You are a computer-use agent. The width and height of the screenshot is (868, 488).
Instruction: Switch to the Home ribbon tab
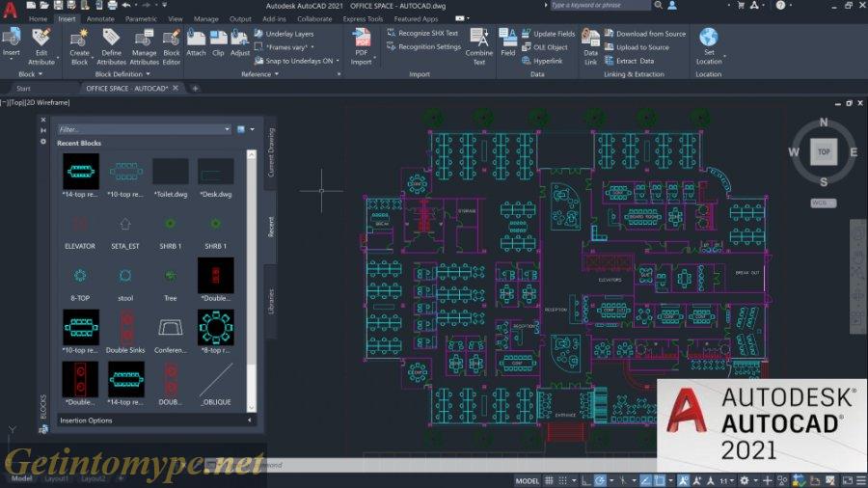(39, 19)
